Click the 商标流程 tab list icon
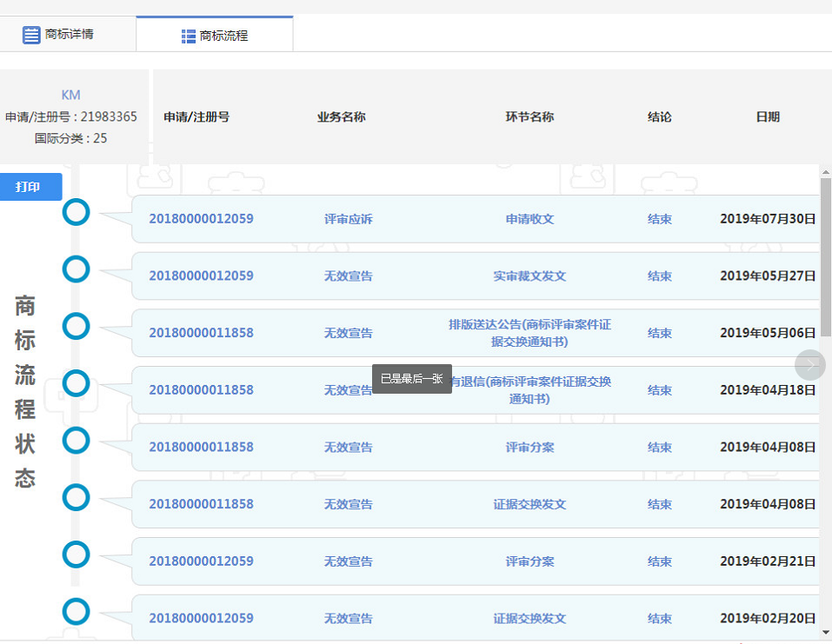Viewport: 832px width, 644px height. 188,36
